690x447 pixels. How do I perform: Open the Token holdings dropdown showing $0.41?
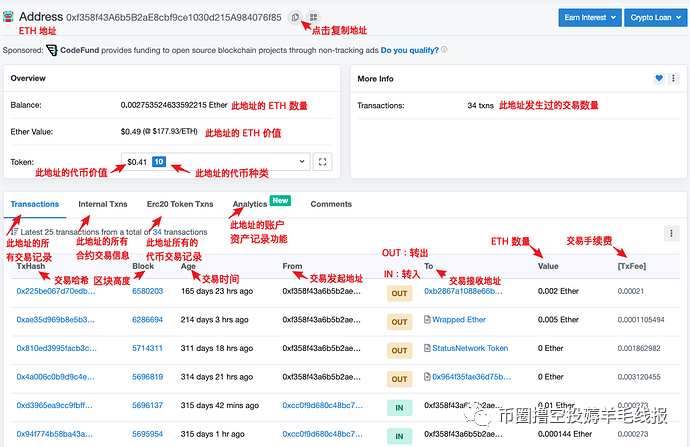click(214, 161)
